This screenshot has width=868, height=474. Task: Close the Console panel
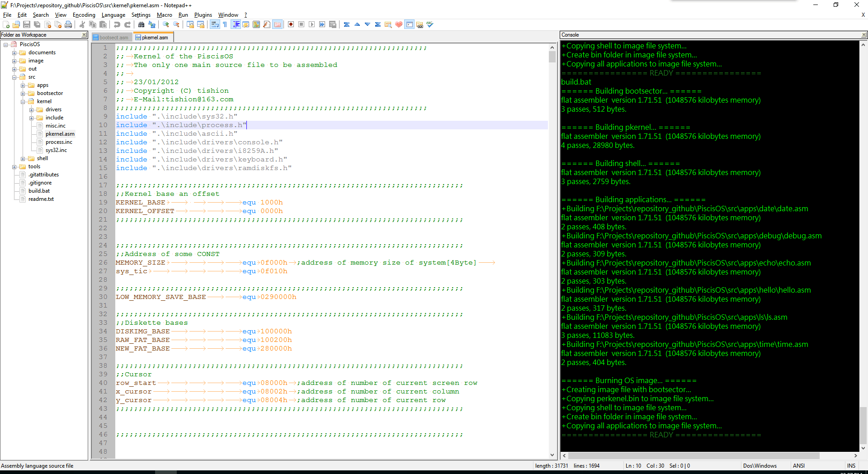864,35
